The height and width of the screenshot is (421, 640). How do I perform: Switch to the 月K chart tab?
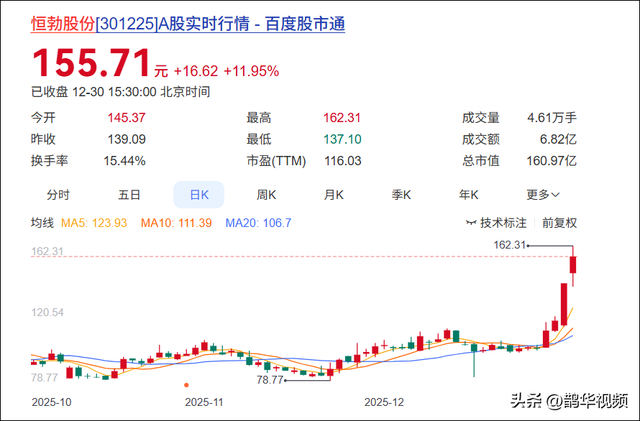[x=333, y=195]
